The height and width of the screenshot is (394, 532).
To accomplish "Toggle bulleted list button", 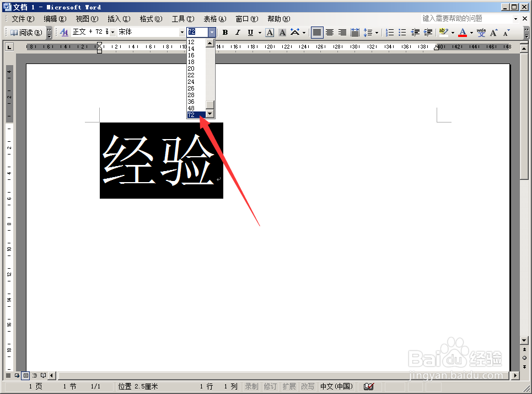I will (x=402, y=33).
